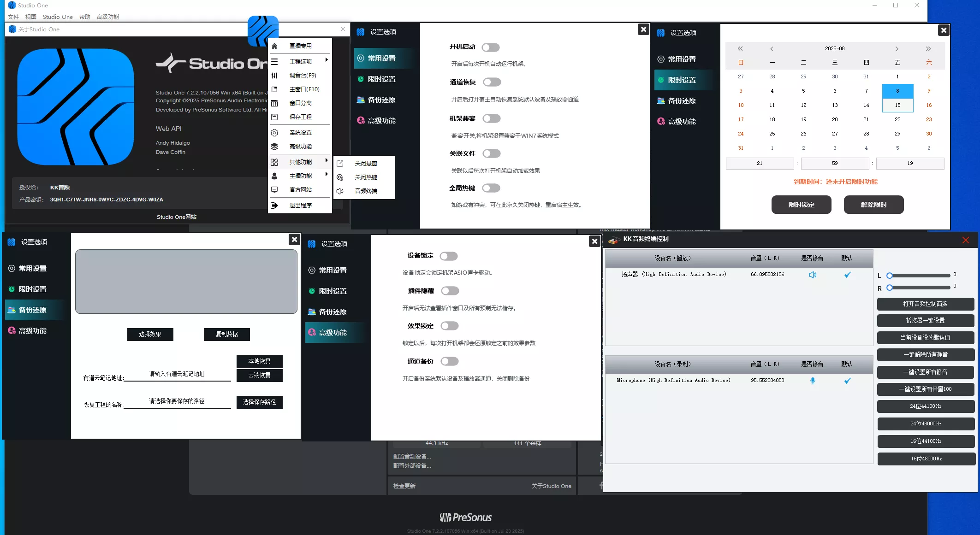The image size is (980, 535).
Task: Click the Microphone device mute icon
Action: tap(813, 381)
